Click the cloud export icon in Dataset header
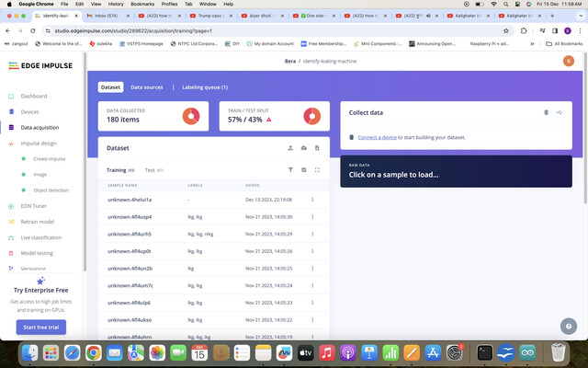The image size is (588, 368). tap(304, 148)
